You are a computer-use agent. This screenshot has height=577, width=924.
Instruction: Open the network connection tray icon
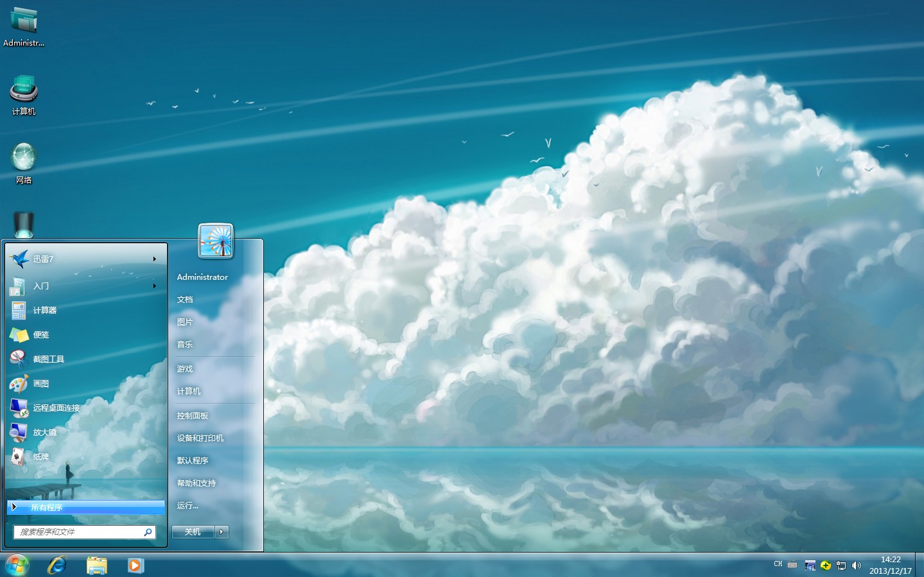(841, 565)
